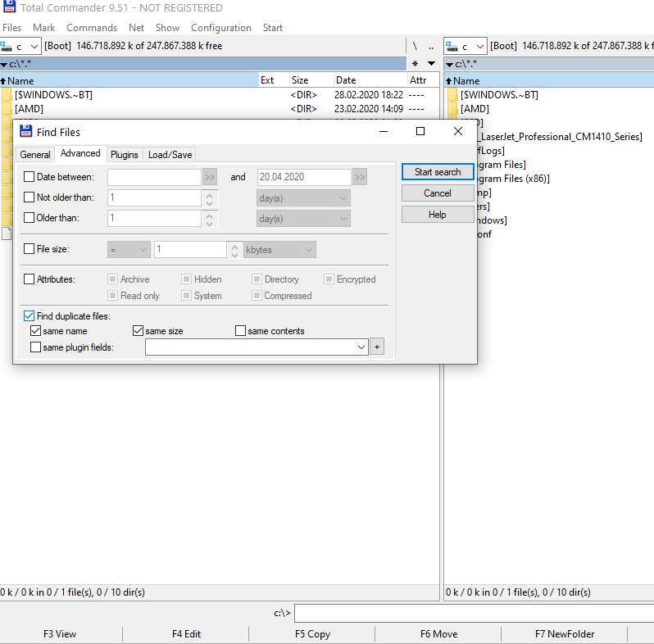This screenshot has height=644, width=654.
Task: Uncheck the same size option
Action: pyautogui.click(x=138, y=331)
